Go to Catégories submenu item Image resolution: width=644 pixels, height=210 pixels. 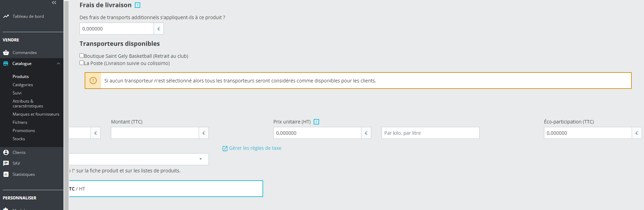pos(23,85)
